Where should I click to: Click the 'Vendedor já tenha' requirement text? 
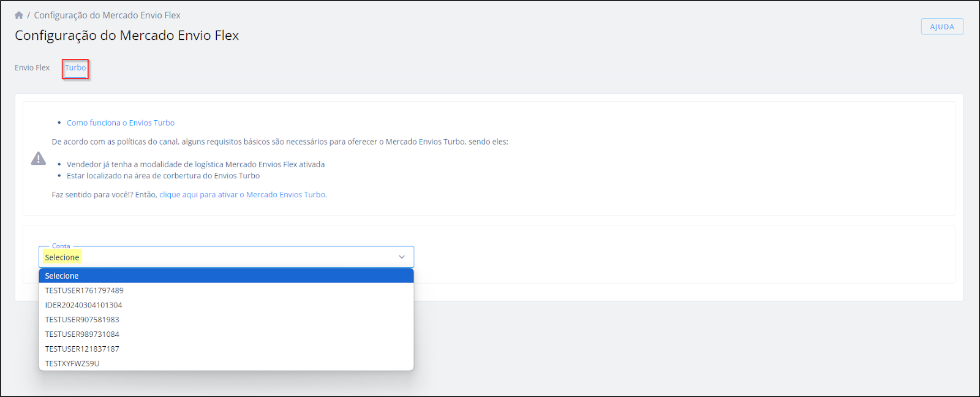coord(195,165)
